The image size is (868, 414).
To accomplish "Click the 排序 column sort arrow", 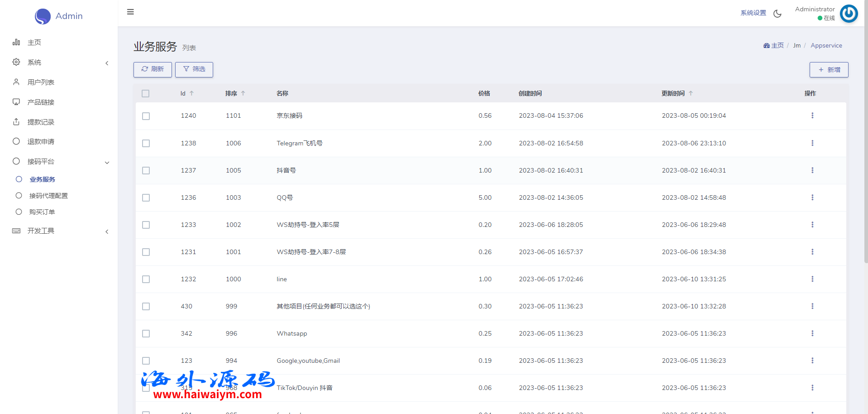I will (x=243, y=93).
